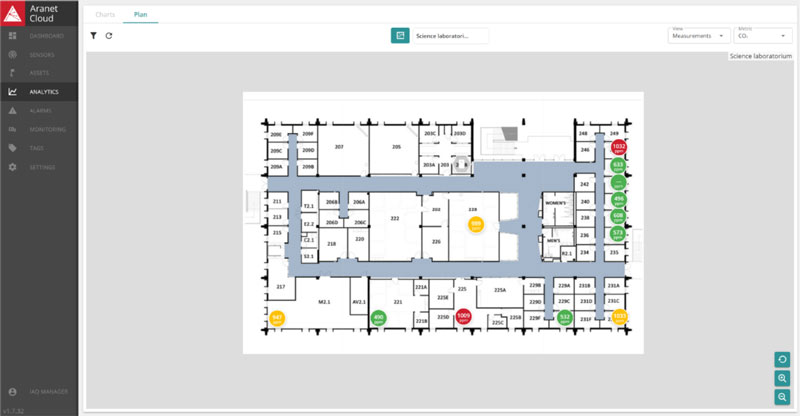Click the yellow 947 ppm sensor marker
The width and height of the screenshot is (800, 416).
click(277, 318)
